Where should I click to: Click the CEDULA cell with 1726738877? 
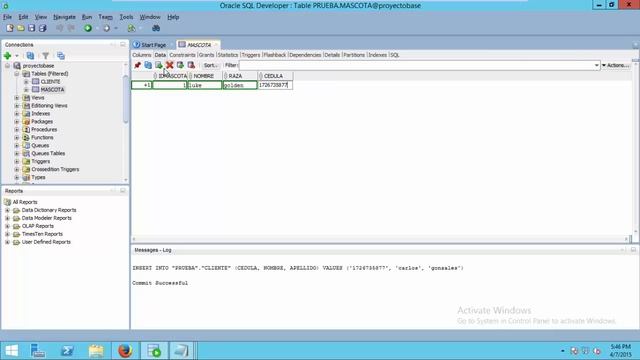(275, 85)
